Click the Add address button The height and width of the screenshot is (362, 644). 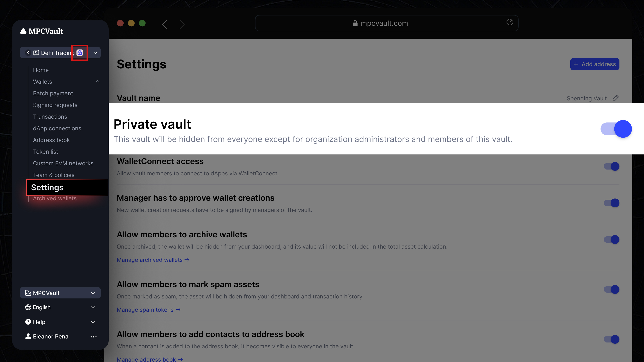tap(594, 64)
